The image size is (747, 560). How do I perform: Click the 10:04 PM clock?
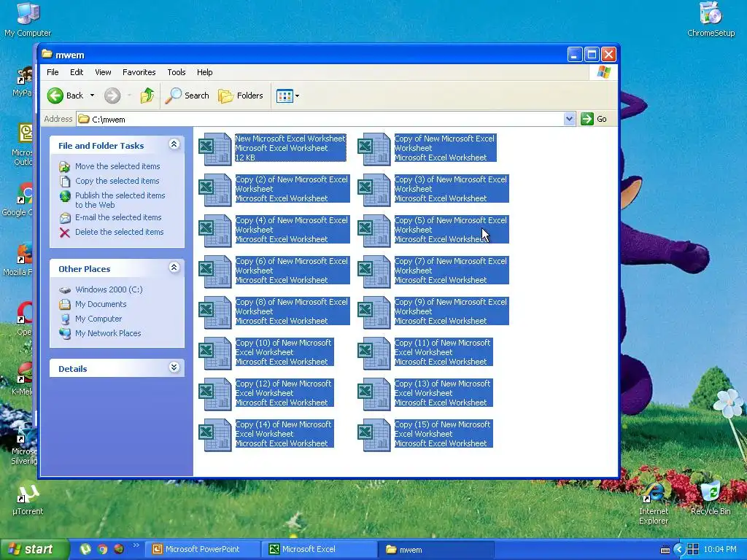pos(720,550)
